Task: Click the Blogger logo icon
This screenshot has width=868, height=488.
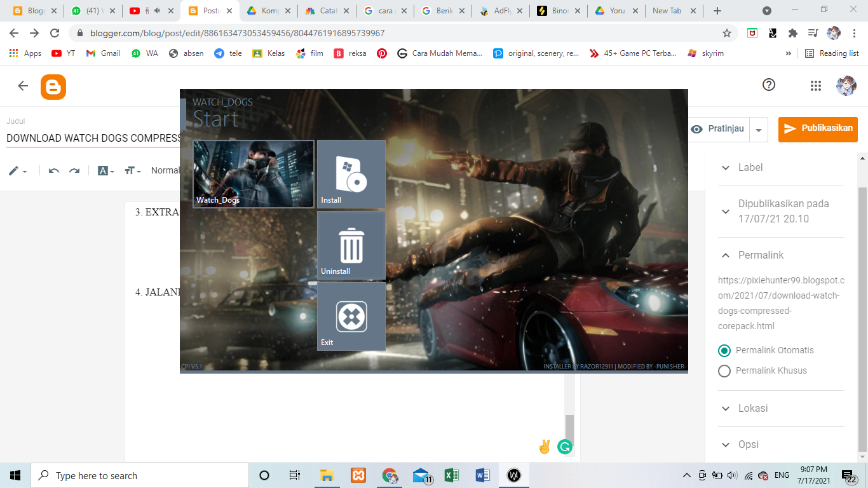Action: 53,87
